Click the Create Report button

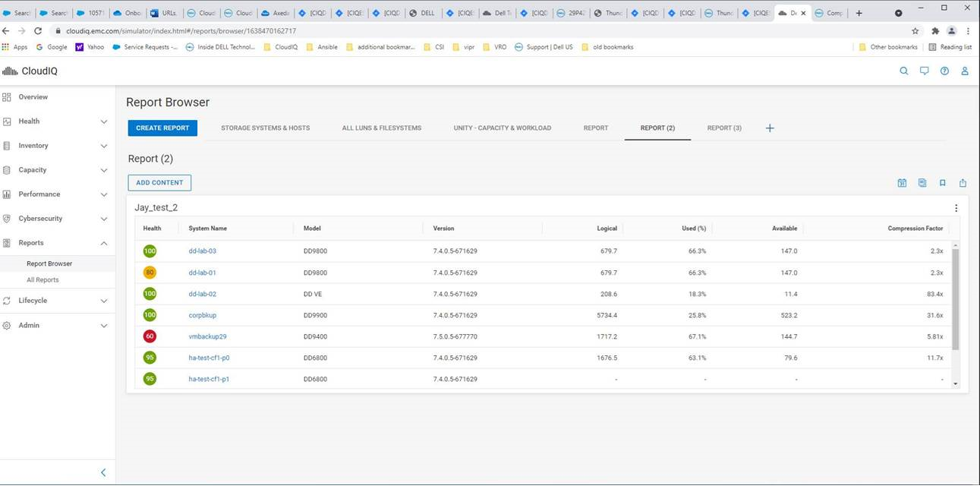click(x=162, y=128)
